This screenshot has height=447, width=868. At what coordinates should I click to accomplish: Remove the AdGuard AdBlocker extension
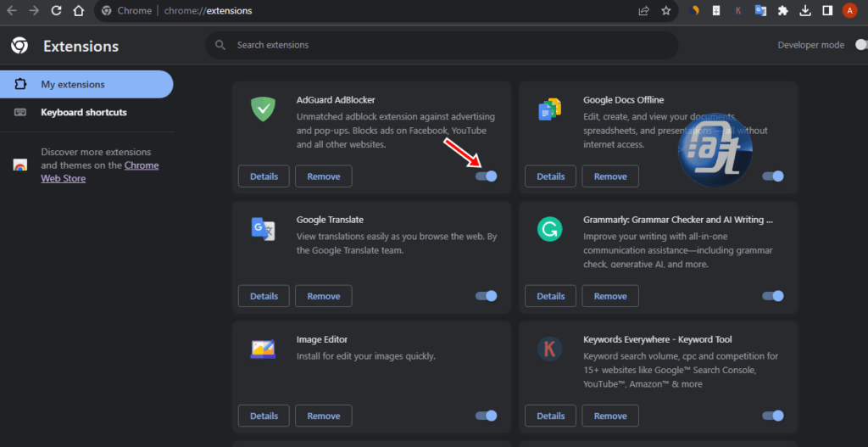323,176
